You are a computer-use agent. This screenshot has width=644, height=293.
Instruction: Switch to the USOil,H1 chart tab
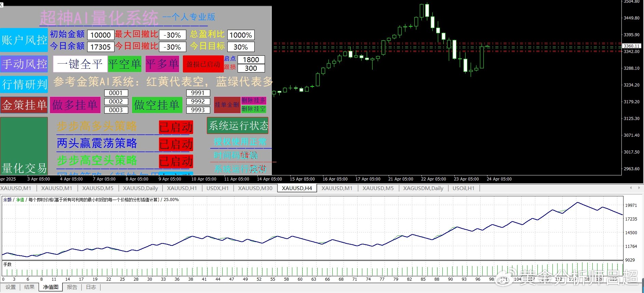click(463, 188)
